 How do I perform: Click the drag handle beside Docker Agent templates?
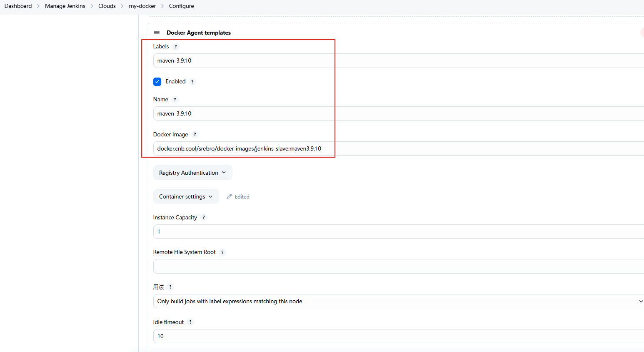tap(157, 33)
